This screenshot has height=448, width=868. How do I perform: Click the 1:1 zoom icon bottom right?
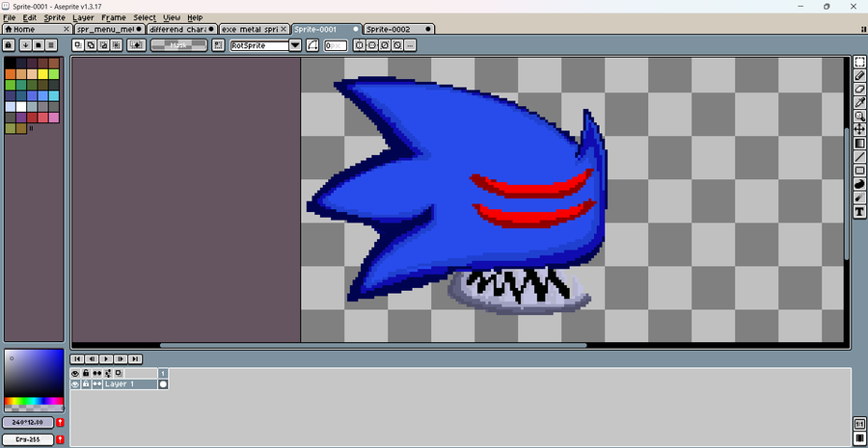tap(859, 425)
